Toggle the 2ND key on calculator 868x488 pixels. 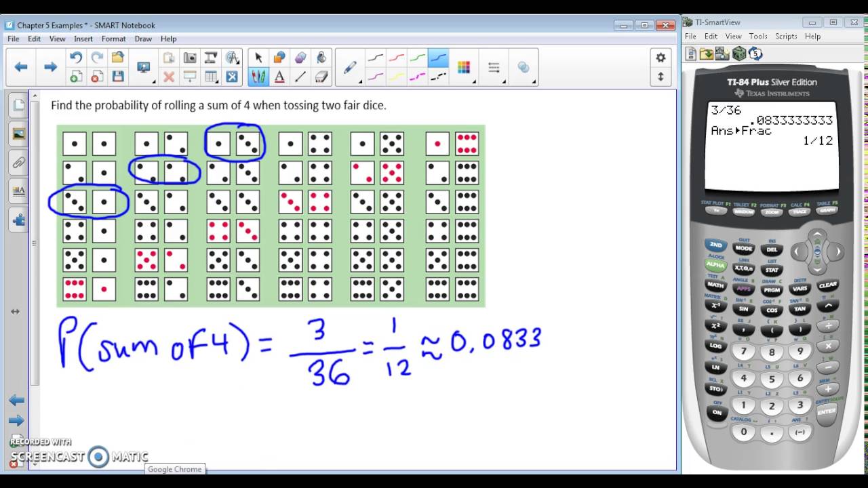coord(715,245)
